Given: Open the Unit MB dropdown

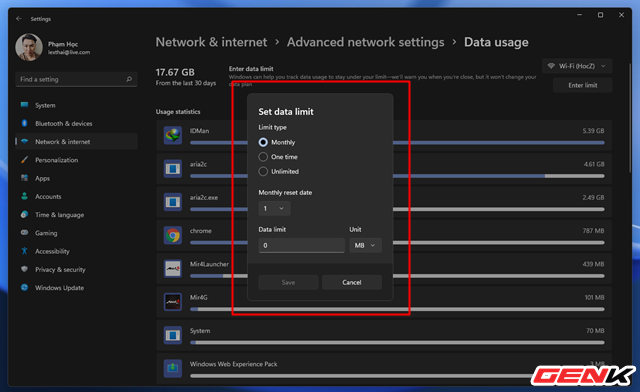Looking at the screenshot, I should tap(365, 245).
